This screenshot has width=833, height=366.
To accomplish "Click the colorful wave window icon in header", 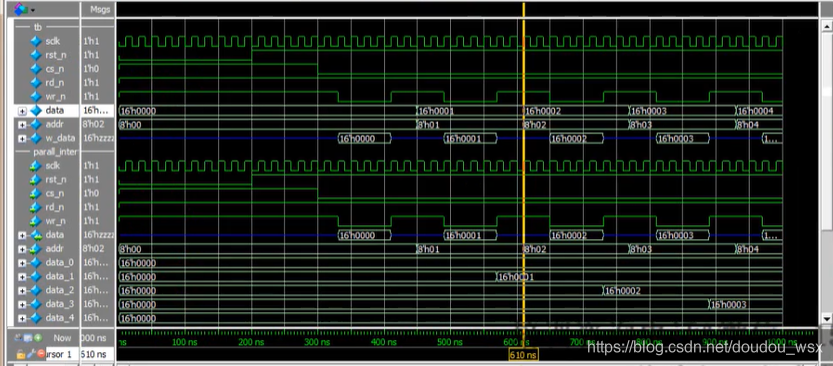I will pos(21,9).
